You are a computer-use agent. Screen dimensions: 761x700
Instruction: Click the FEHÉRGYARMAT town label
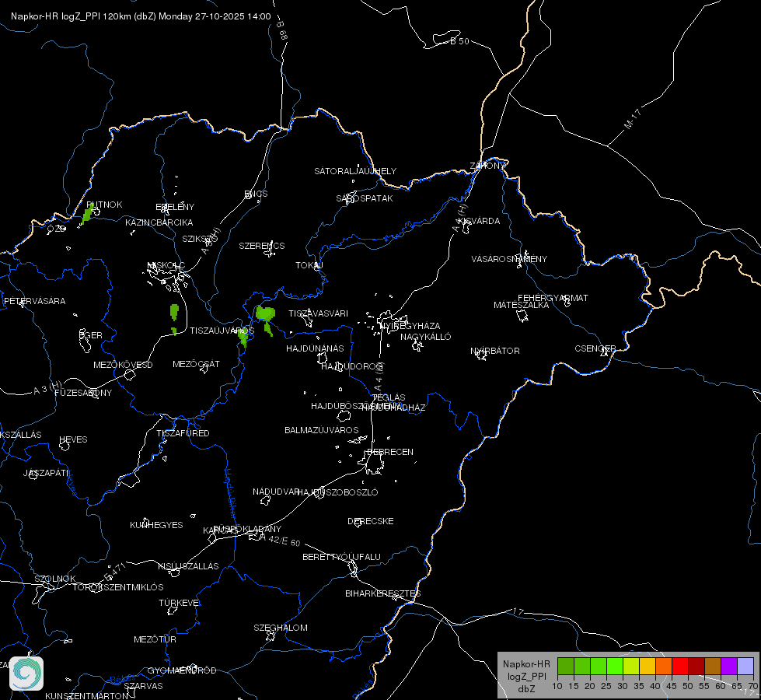pos(553,298)
